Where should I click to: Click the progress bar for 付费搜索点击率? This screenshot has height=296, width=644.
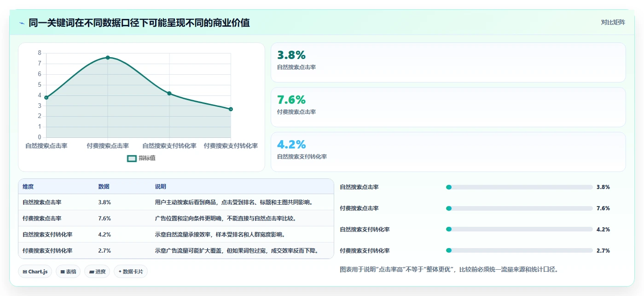519,208
